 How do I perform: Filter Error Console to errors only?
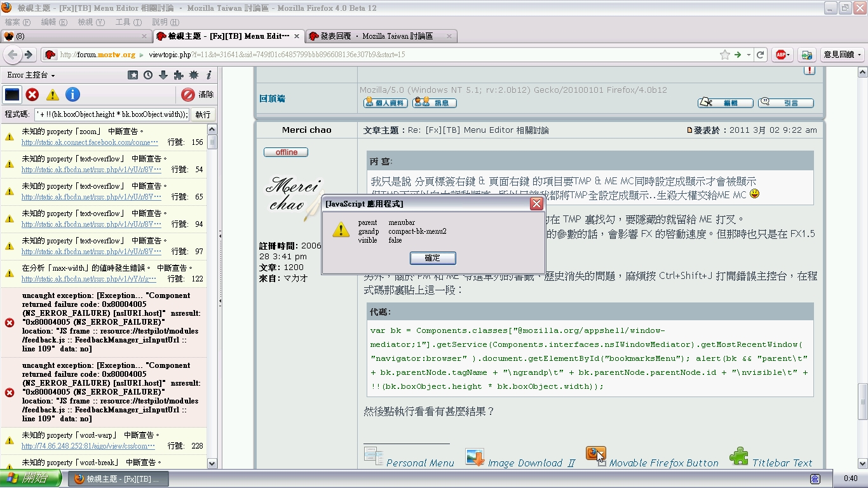(32, 95)
